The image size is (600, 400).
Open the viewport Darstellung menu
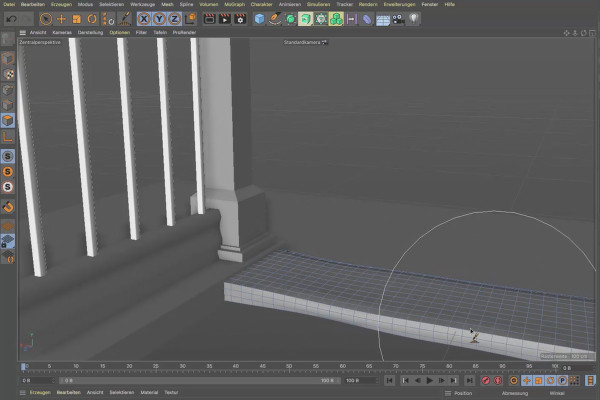90,33
